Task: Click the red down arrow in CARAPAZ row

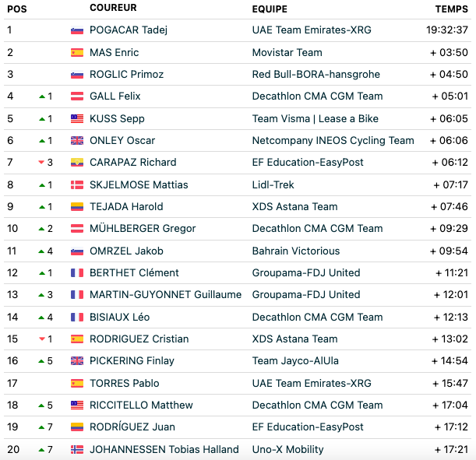Action: pyautogui.click(x=41, y=162)
